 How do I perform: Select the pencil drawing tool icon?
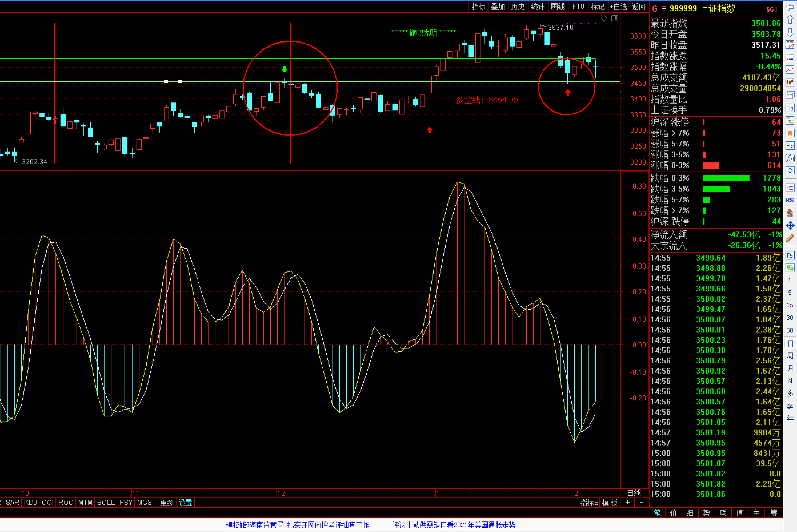tap(790, 238)
